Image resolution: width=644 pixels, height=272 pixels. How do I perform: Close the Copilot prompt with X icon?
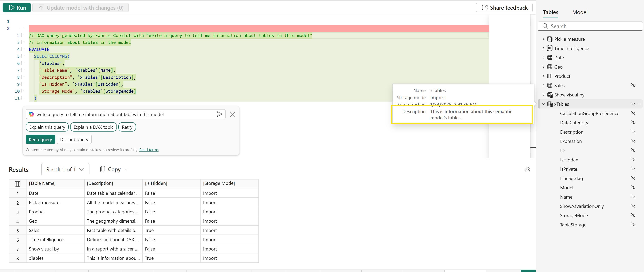coord(232,114)
